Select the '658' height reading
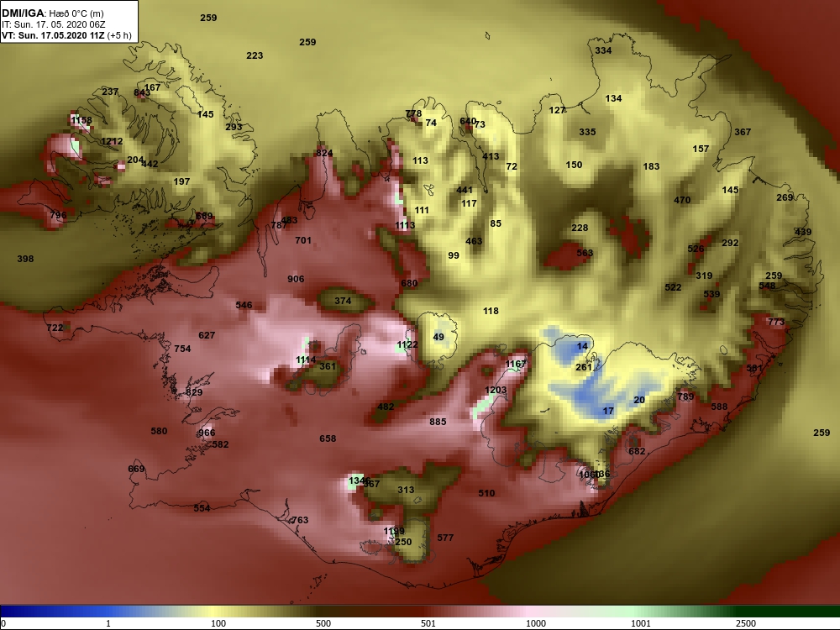 click(328, 438)
